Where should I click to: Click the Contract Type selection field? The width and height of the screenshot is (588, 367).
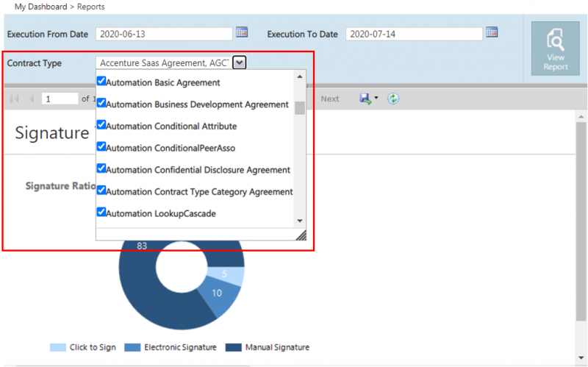coord(163,63)
